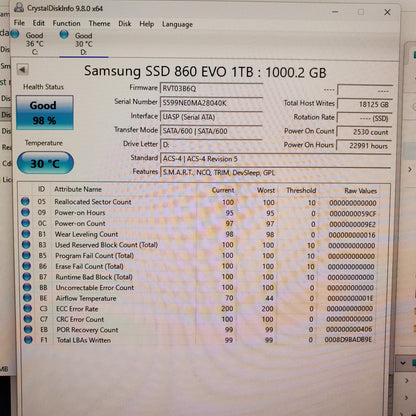
Task: Click the Total LBAs Written status orb
Action: (x=28, y=340)
